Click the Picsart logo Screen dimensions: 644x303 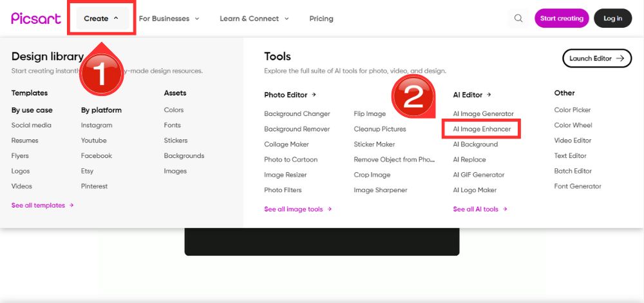click(x=36, y=19)
